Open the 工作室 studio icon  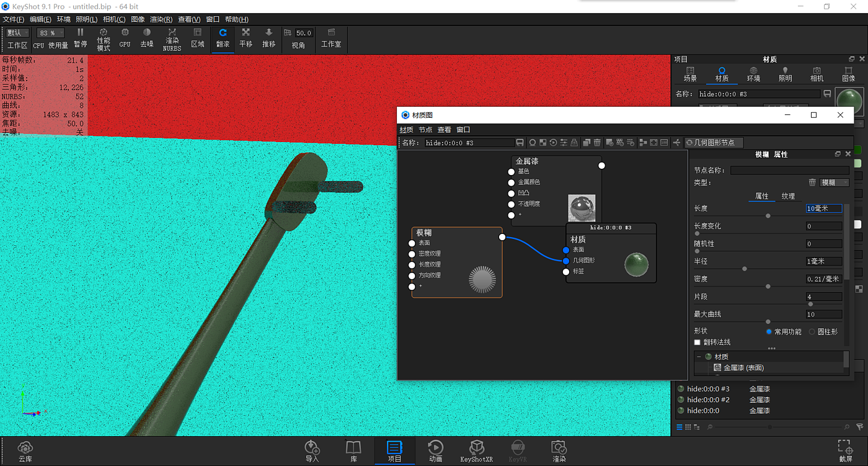click(331, 38)
